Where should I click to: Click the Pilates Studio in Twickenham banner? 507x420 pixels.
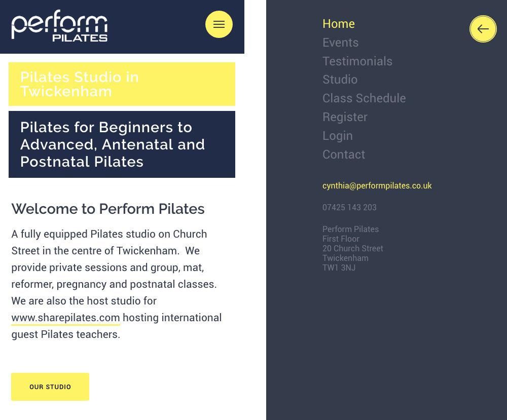(x=122, y=84)
